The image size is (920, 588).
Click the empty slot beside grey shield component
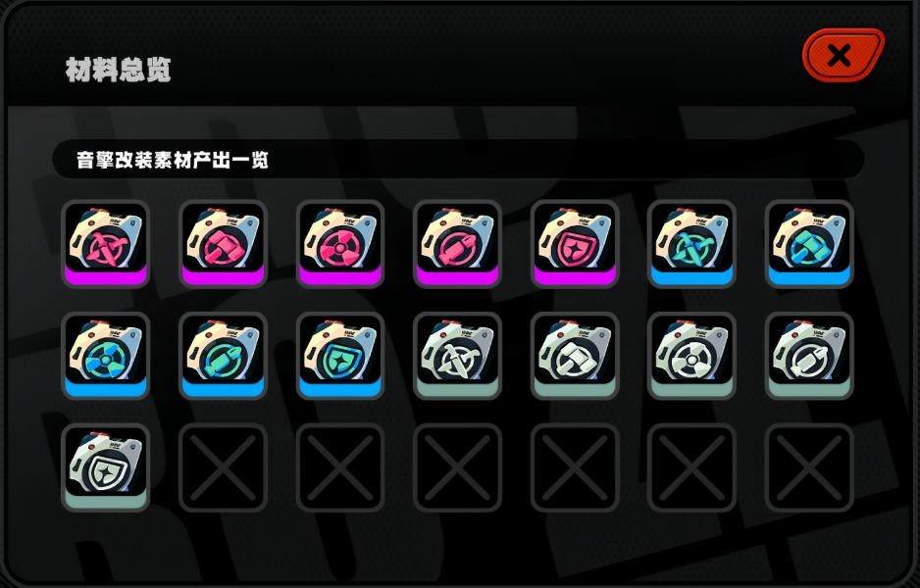(223, 467)
